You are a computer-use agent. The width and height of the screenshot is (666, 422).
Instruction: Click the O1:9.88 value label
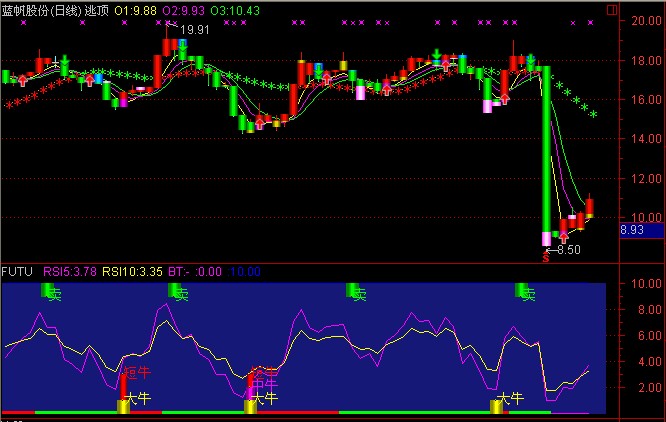137,9
